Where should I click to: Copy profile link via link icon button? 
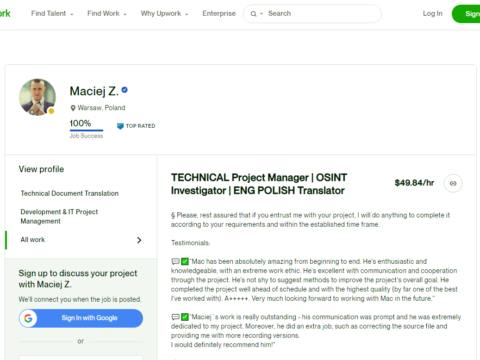coord(453,183)
